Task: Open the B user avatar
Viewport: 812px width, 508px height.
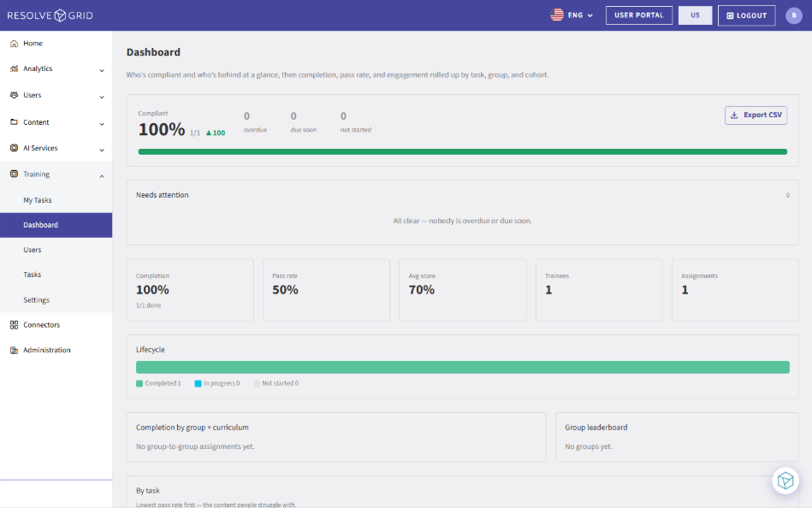Action: click(x=794, y=15)
